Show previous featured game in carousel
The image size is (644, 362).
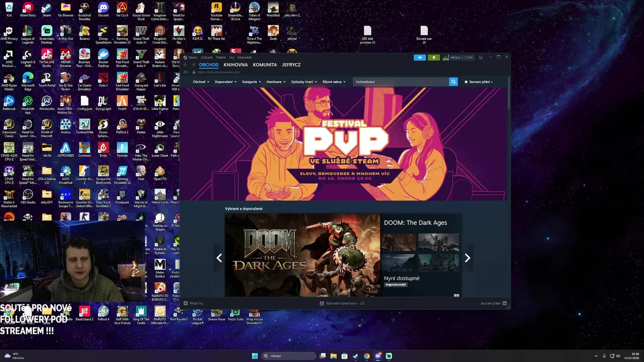(219, 258)
